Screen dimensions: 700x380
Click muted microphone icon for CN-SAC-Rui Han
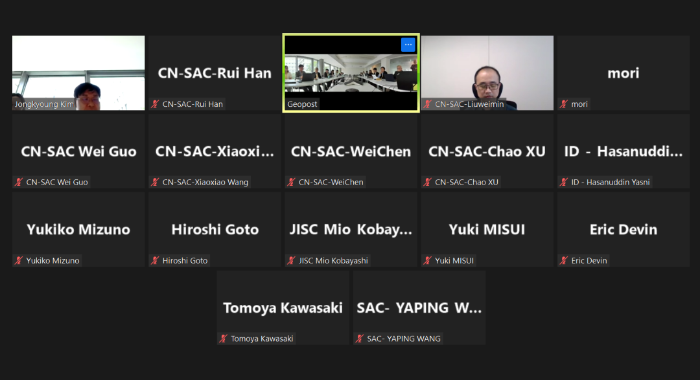coord(155,104)
